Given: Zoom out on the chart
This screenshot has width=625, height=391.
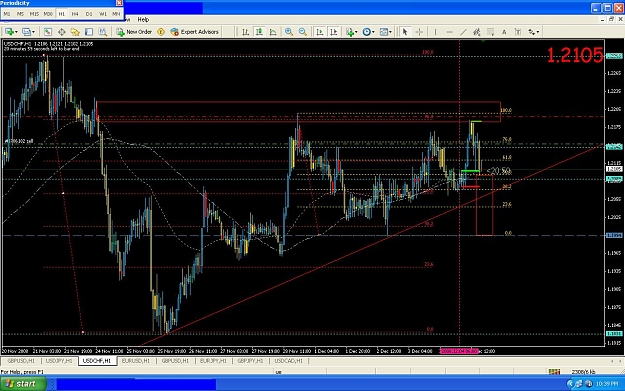Looking at the screenshot, I should 303,32.
